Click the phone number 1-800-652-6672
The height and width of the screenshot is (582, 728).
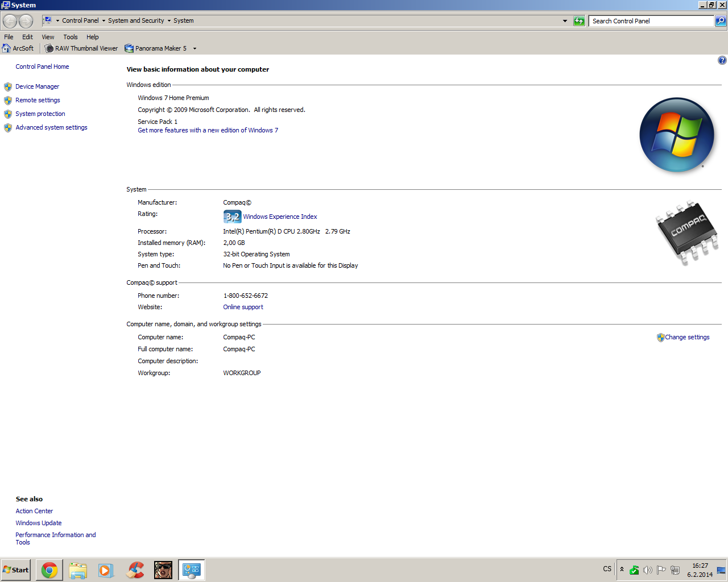246,296
